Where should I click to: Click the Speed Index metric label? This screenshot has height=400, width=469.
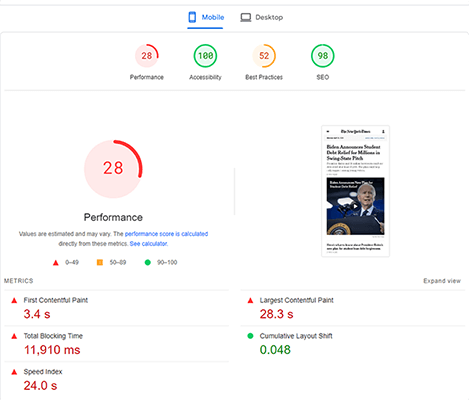tap(43, 371)
